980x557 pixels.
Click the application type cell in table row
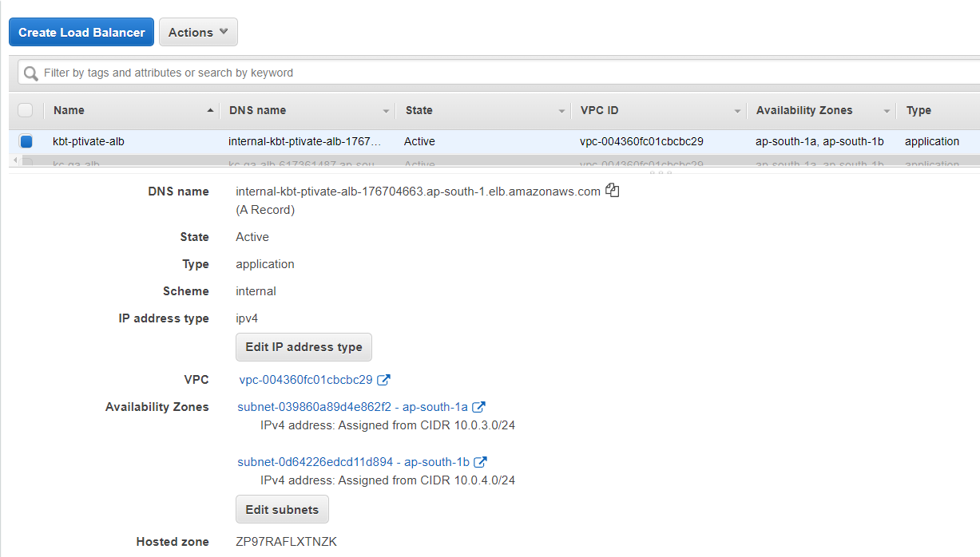point(932,141)
